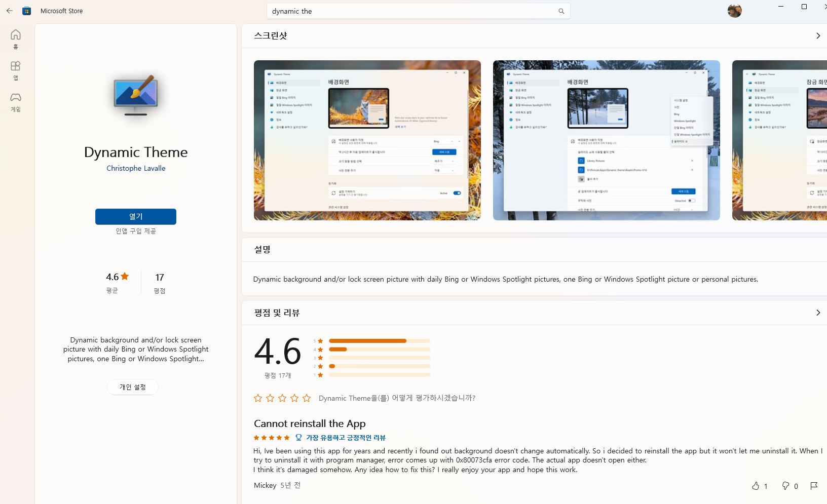Select the 2-star rating bar
The image size is (827, 504).
pos(380,366)
